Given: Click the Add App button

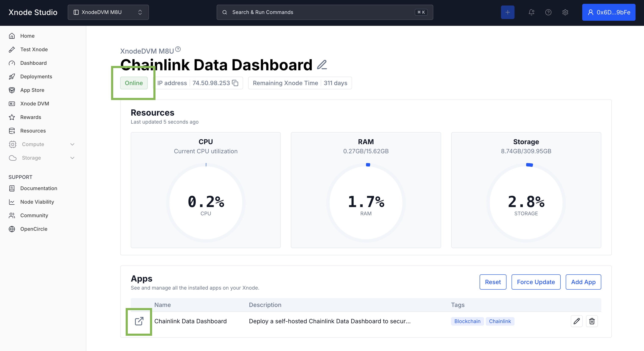Looking at the screenshot, I should [x=583, y=282].
